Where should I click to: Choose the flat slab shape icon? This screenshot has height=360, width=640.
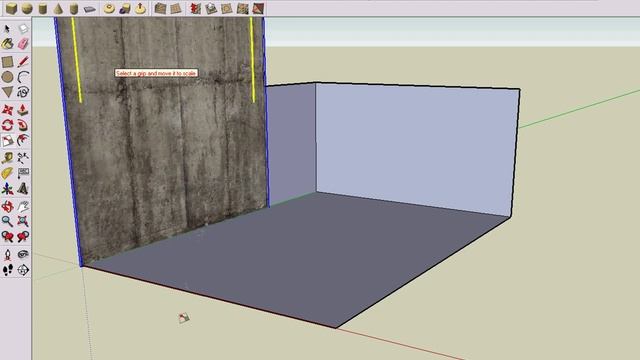pos(89,9)
